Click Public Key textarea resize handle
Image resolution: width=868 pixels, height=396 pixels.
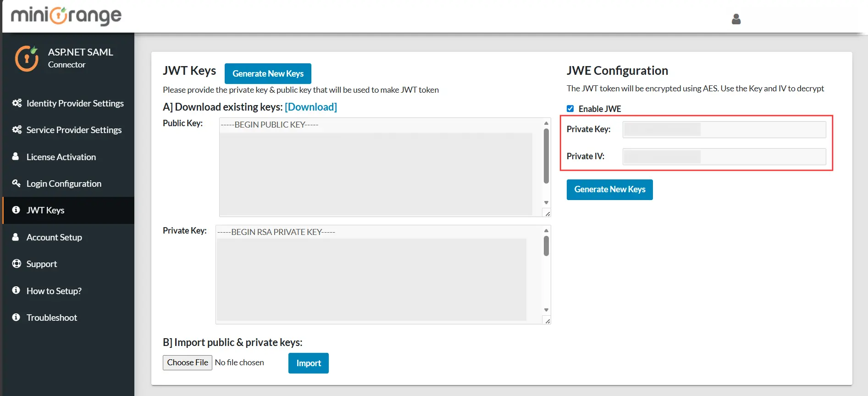[x=547, y=213]
